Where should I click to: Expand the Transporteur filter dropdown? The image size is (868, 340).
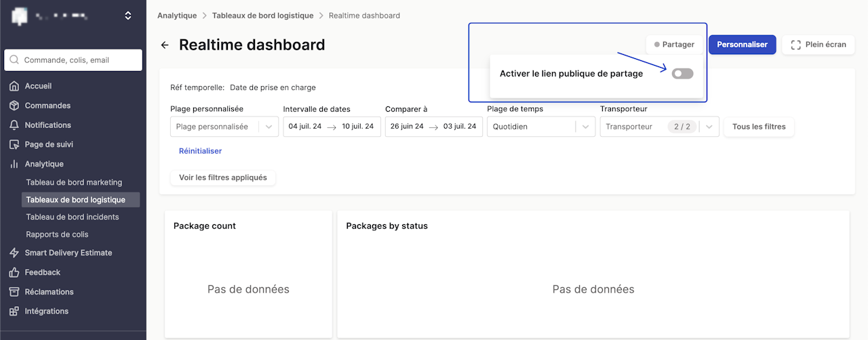(x=709, y=127)
